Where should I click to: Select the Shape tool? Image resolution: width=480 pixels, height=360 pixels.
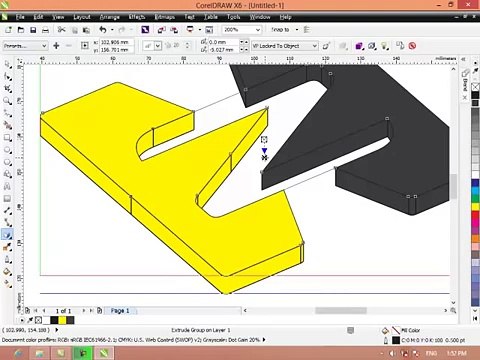[x=7, y=77]
